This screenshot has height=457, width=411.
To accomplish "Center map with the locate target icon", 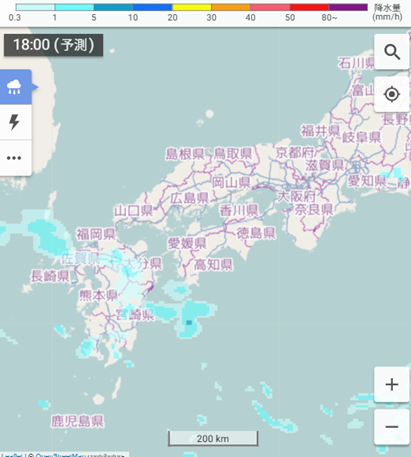I will [x=392, y=94].
